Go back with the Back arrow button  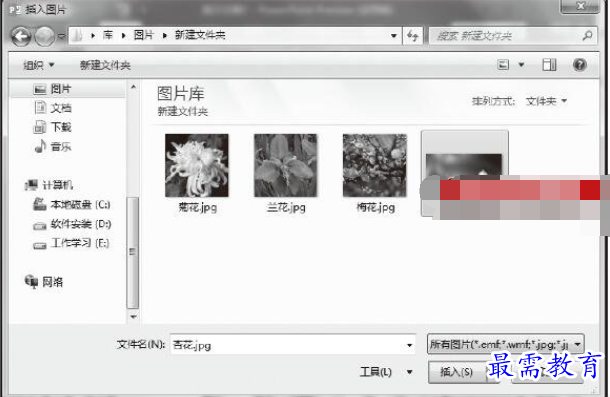click(21, 37)
